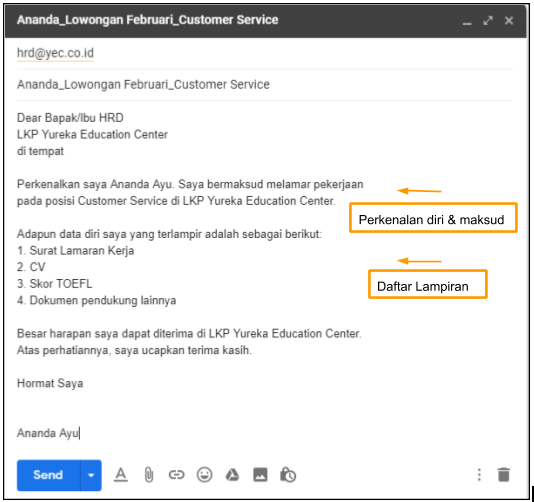Click the list item '1. Surat Lamaran Kerja'
Viewport: 534px width, 502px height.
[x=75, y=251]
